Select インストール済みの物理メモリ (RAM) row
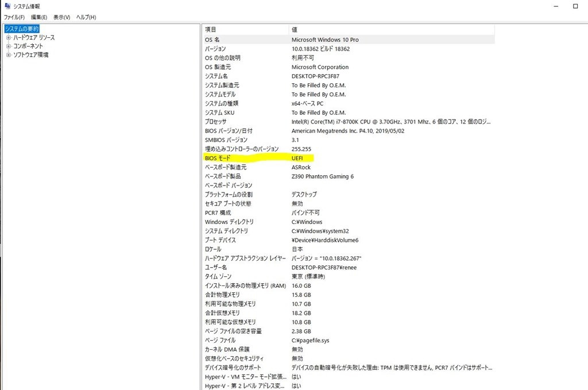The height and width of the screenshot is (390, 588). point(349,285)
